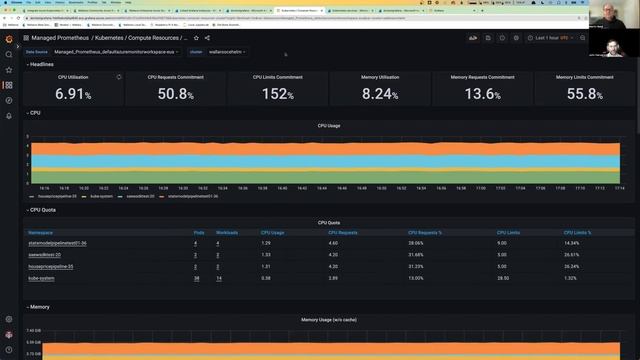The height and width of the screenshot is (360, 640).
Task: Share the dashboard via share icon
Action: (x=207, y=38)
